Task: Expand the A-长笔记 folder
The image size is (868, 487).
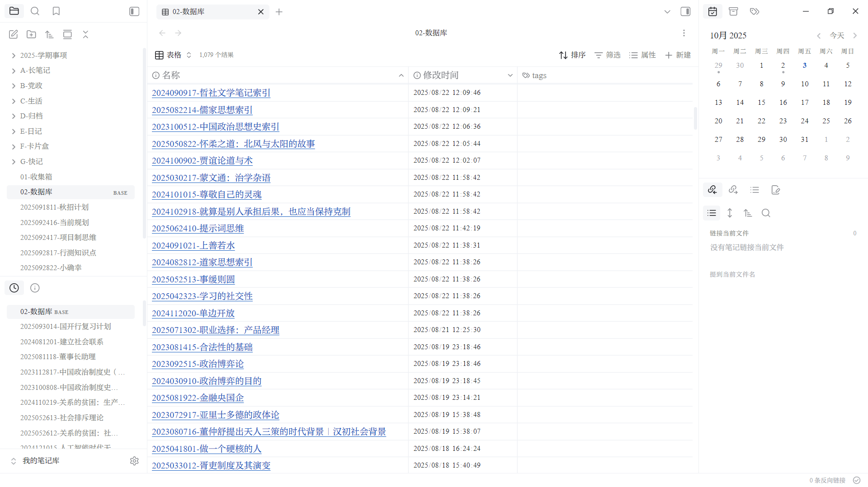Action: click(x=14, y=70)
